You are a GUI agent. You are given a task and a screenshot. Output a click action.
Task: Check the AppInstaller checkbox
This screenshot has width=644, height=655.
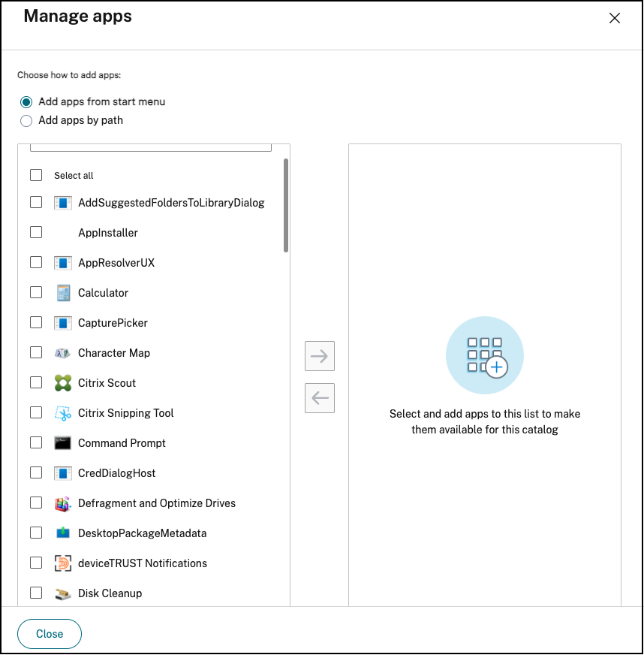click(x=36, y=232)
